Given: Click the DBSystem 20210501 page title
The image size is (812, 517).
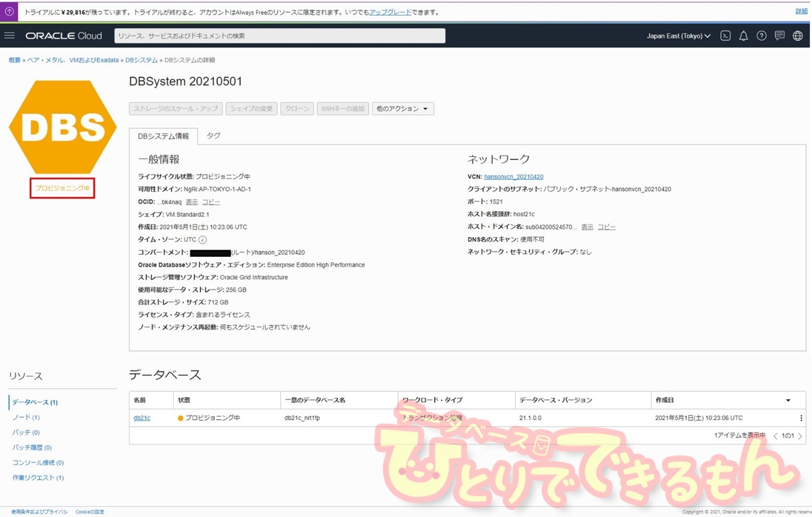Looking at the screenshot, I should (185, 82).
